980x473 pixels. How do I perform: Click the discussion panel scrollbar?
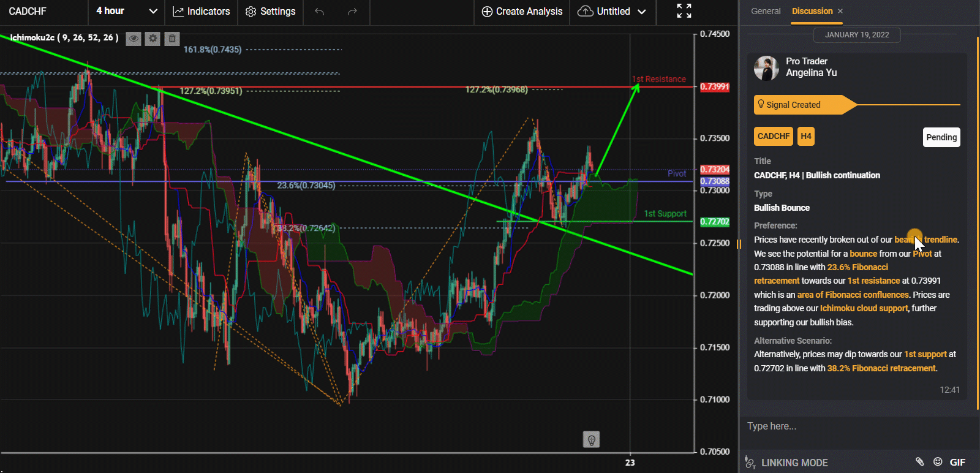[x=978, y=224]
